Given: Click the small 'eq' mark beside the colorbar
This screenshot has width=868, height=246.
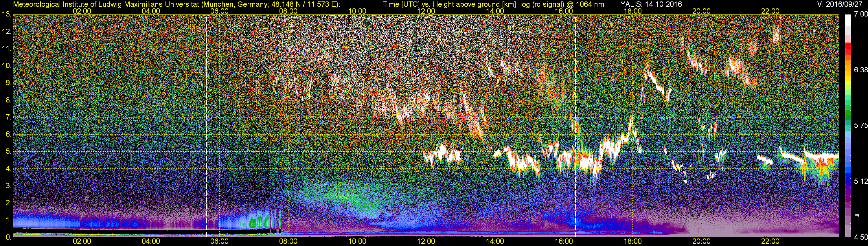Looking at the screenshot, I should pos(857,215).
